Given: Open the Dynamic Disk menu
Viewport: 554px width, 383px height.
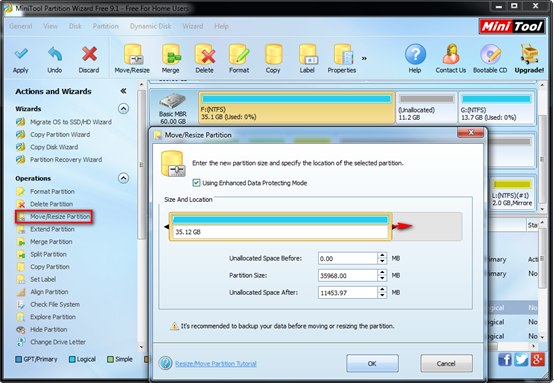Looking at the screenshot, I should click(151, 26).
